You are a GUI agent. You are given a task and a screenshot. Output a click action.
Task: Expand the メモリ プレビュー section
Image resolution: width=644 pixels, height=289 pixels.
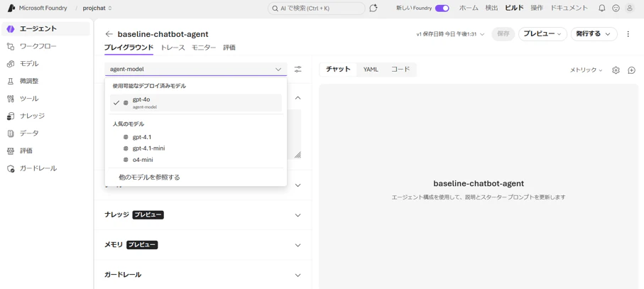click(x=298, y=245)
